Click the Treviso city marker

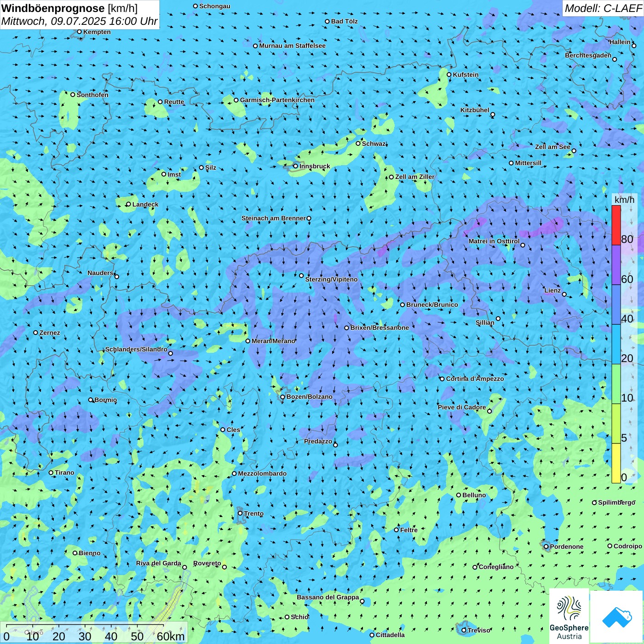click(x=464, y=630)
